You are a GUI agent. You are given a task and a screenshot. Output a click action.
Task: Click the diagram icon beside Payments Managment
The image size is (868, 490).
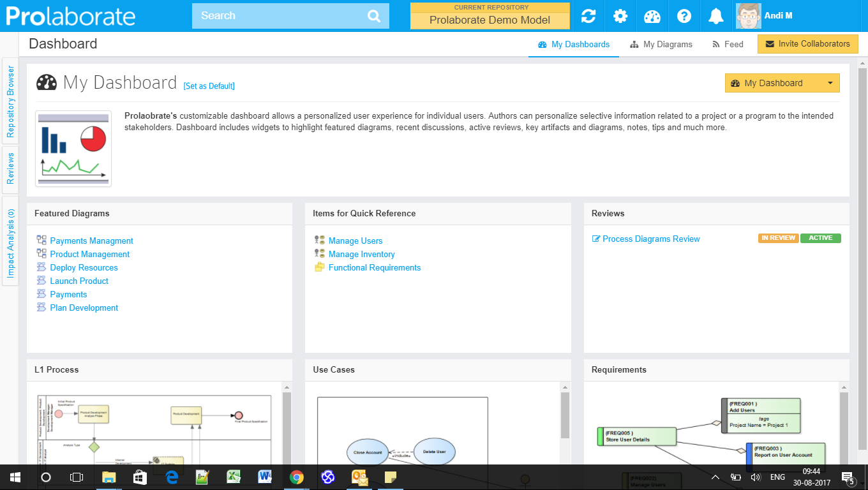point(41,241)
